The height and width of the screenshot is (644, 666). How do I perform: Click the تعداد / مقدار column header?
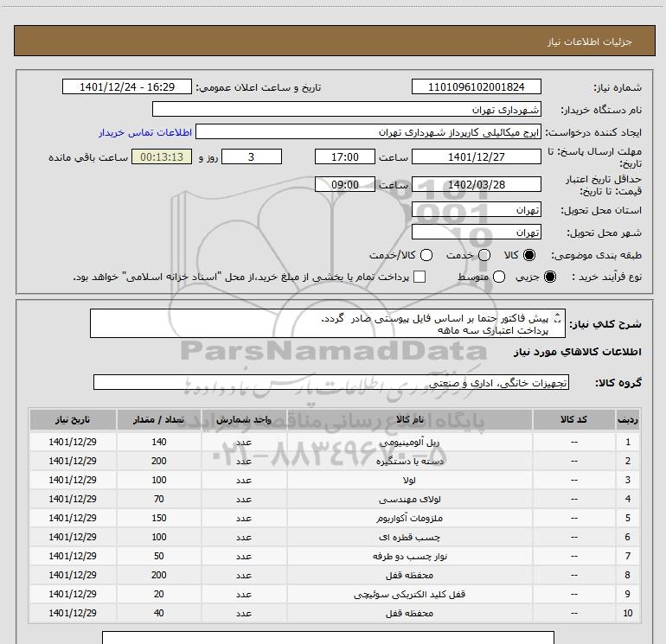pos(159,420)
